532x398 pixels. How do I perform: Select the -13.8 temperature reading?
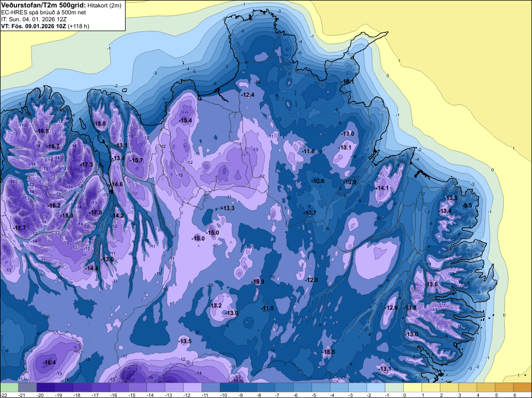[x=410, y=308]
